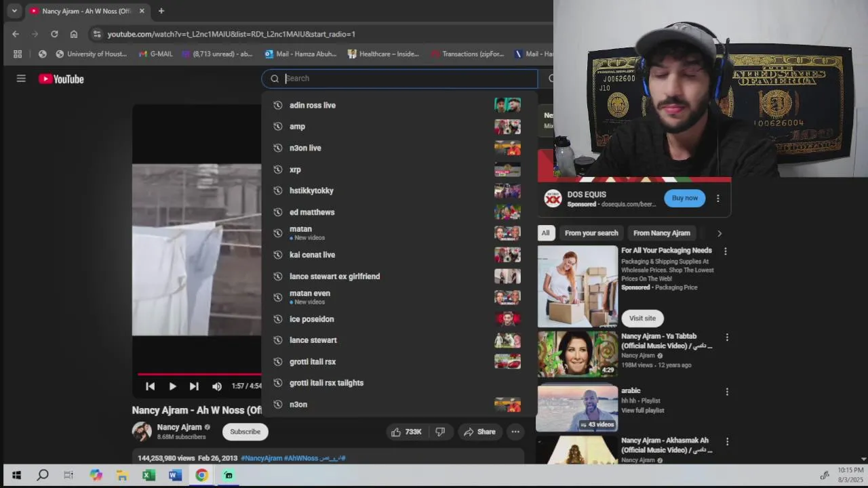Viewport: 868px width, 488px height.
Task: Go to the YouTube home logo
Action: point(61,79)
